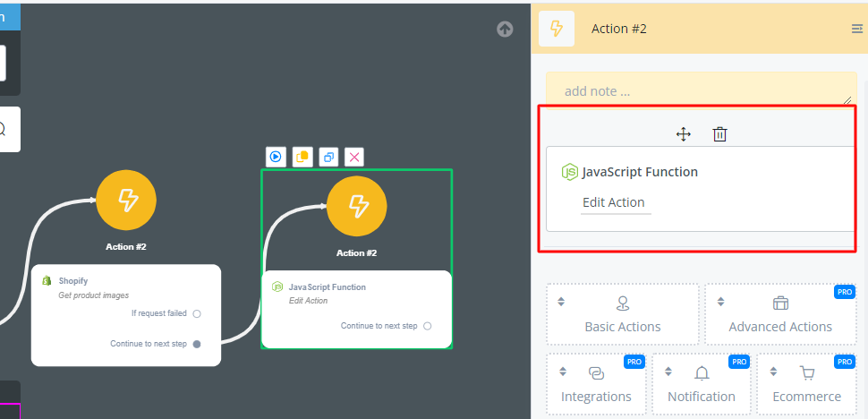Click the up arrow icon on the canvas

[x=505, y=29]
